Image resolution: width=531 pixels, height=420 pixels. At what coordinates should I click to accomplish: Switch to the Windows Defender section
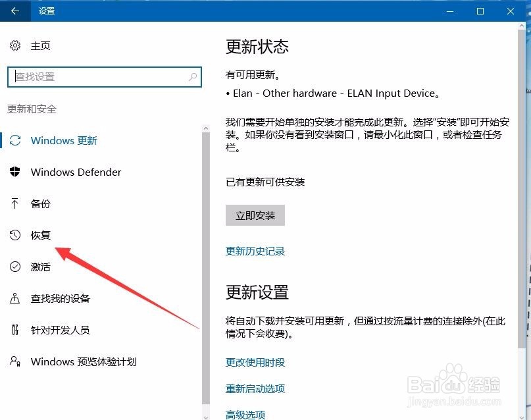click(76, 172)
